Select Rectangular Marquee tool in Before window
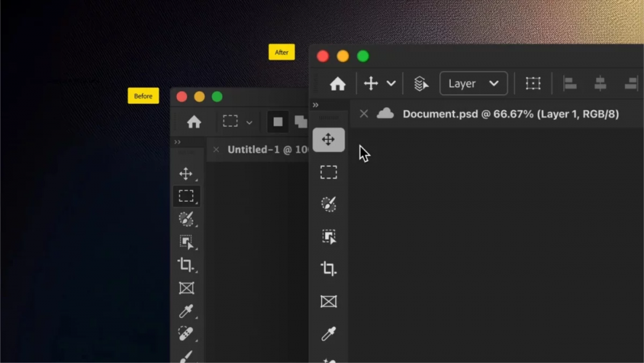This screenshot has width=644, height=363. pyautogui.click(x=187, y=196)
